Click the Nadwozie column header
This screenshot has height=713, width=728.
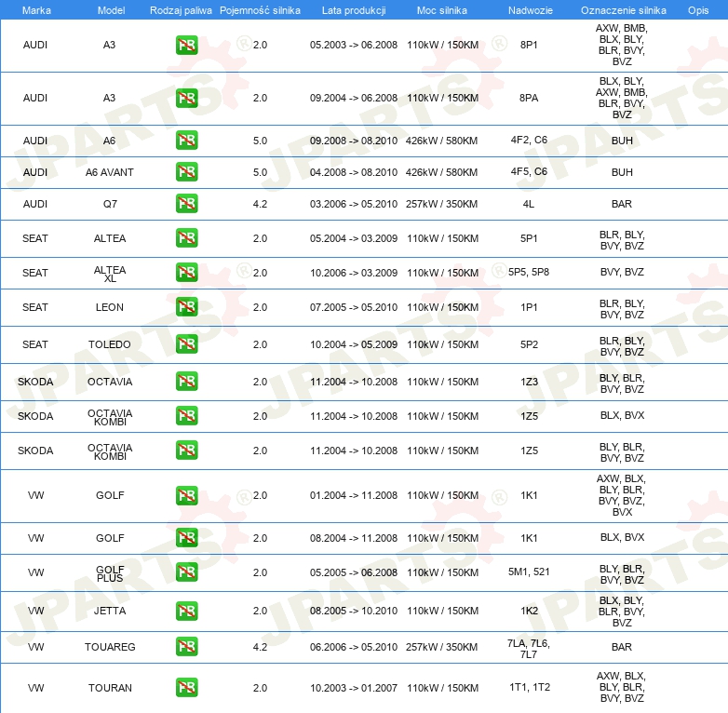click(529, 9)
